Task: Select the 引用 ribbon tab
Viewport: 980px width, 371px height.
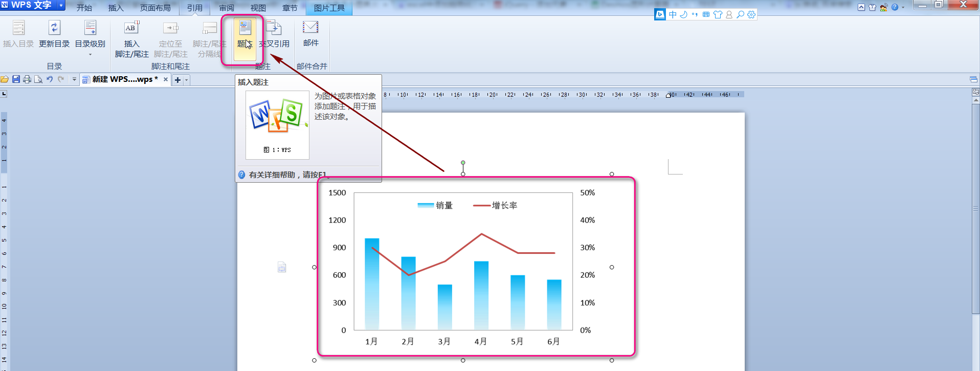Action: (195, 8)
